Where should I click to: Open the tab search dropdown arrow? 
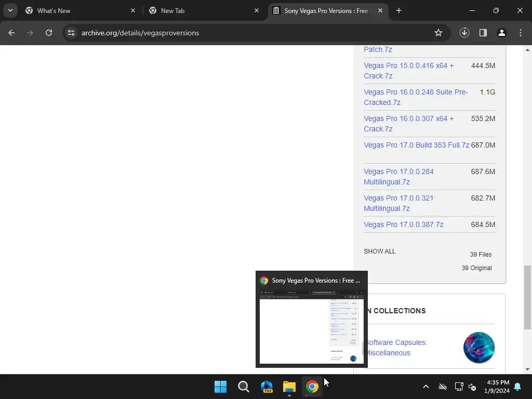point(10,10)
